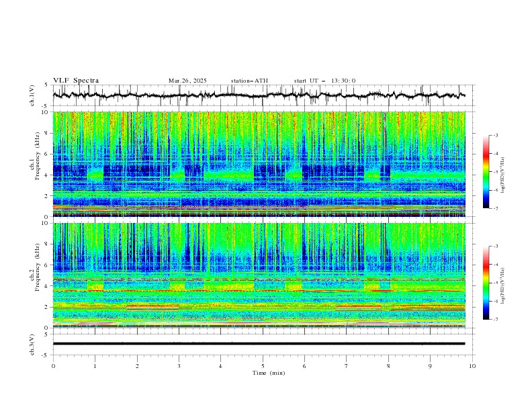Click the 'start UT = 13:30:0' text
532x411 pixels.
point(324,81)
